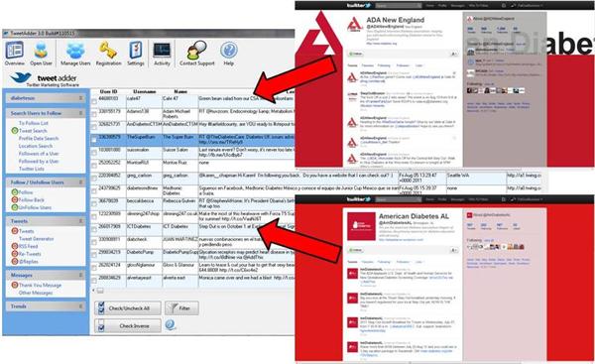Tick the checkbox for TheSugarBum row

coord(94,140)
